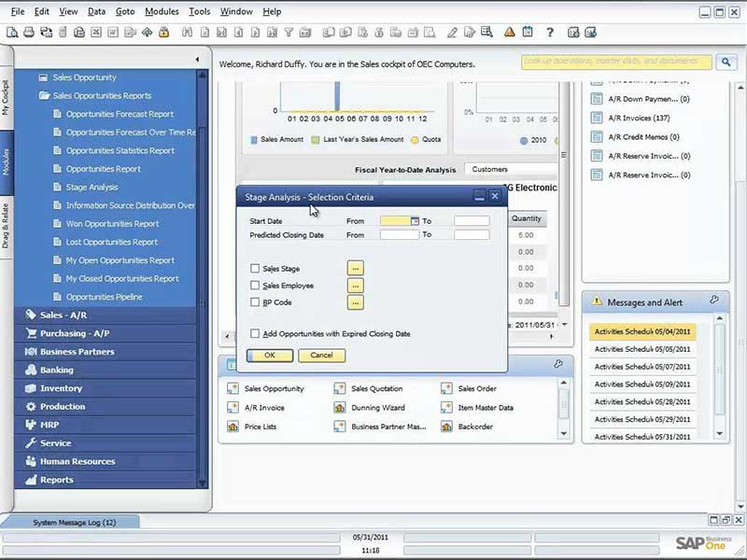Open the Item Master Data icon
Screen dimensions: 747x560
coord(449,408)
